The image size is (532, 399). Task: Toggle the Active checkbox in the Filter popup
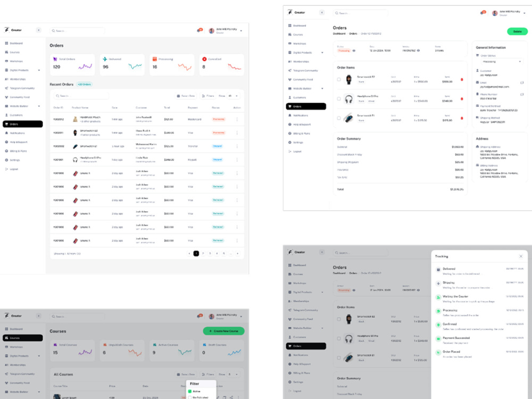(190, 391)
